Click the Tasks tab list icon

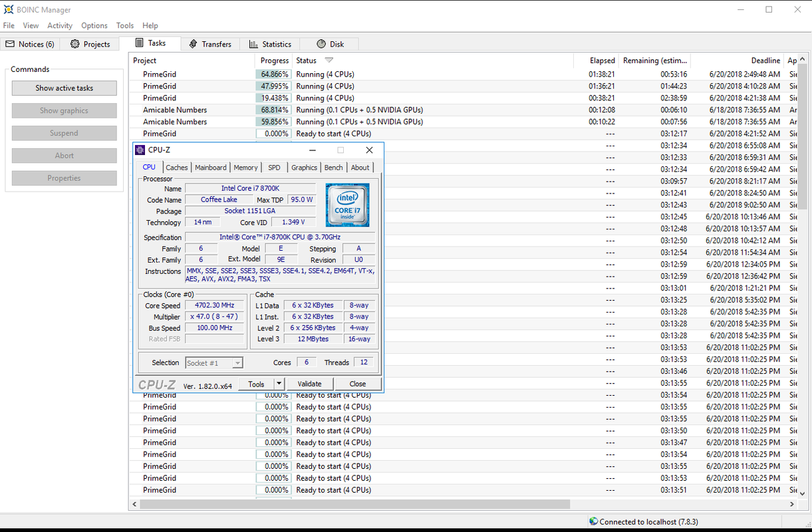point(139,43)
